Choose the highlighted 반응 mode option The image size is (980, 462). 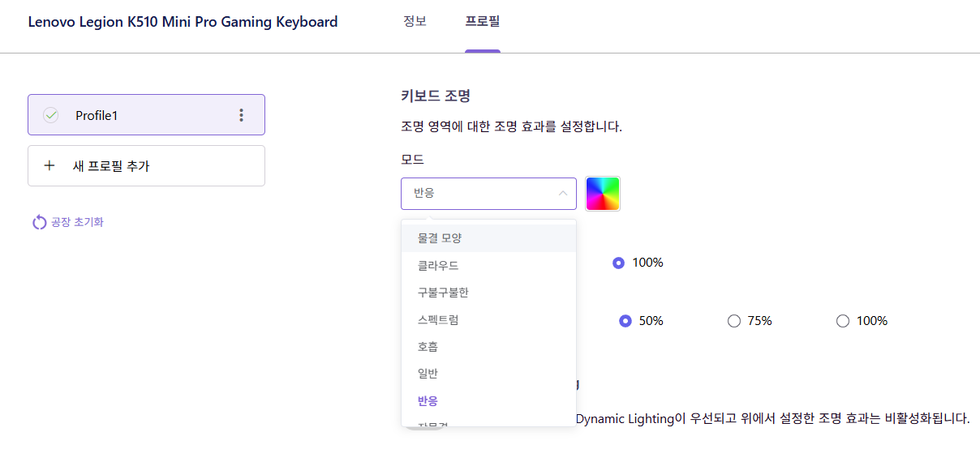click(488, 400)
